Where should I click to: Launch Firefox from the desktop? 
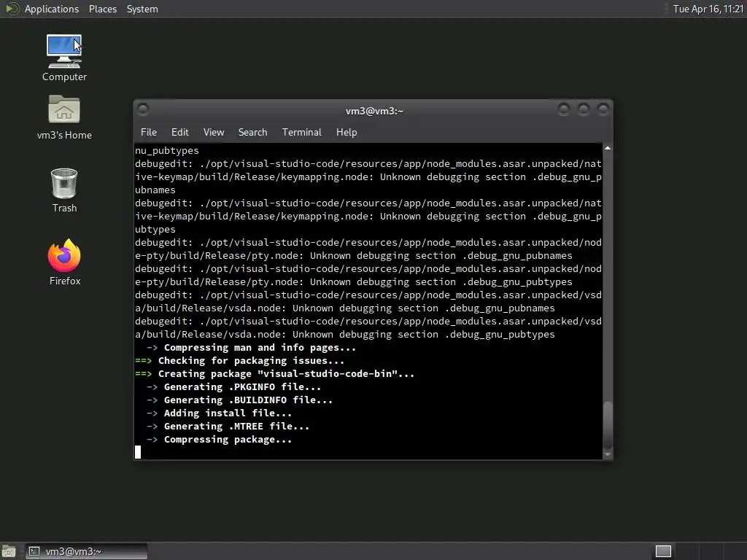pos(64,262)
